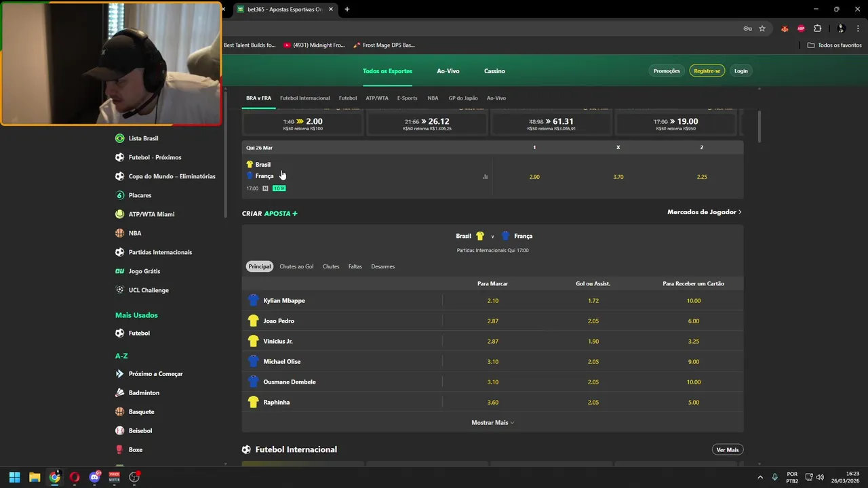The height and width of the screenshot is (488, 868).
Task: Open Discord from the taskbar
Action: (x=94, y=477)
